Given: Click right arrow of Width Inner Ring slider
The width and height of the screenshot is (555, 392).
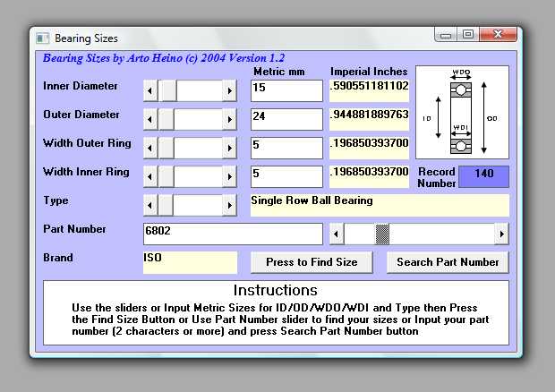Looking at the screenshot, I should pyautogui.click(x=229, y=176).
